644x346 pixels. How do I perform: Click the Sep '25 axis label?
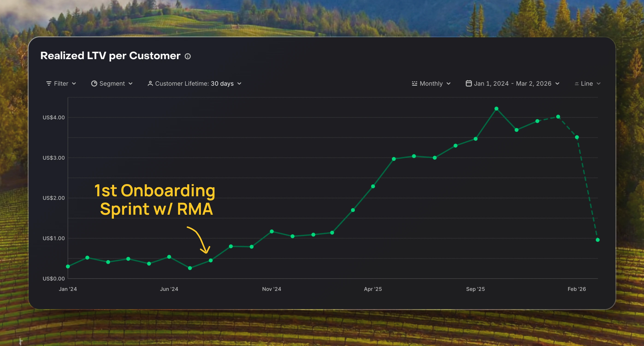[475, 289]
